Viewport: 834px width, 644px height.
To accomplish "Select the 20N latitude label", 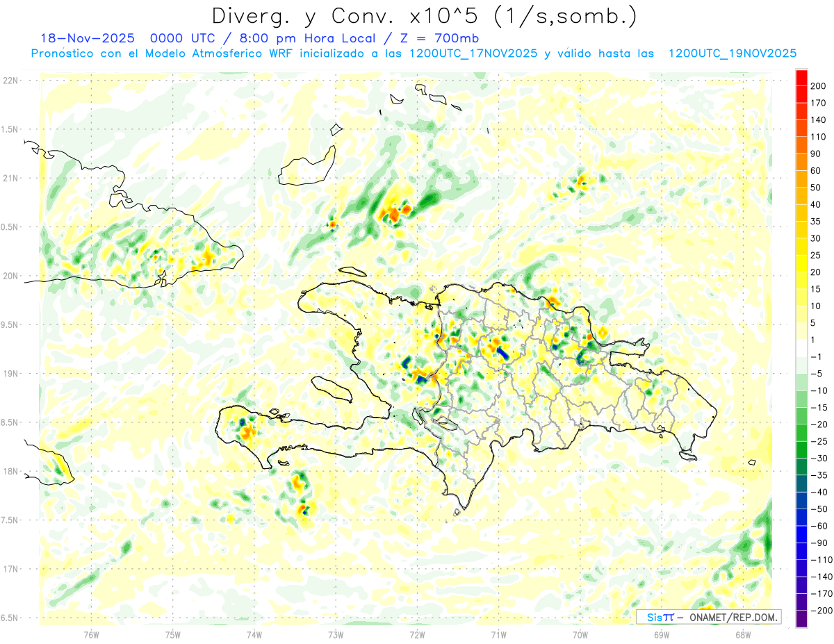I will (x=10, y=276).
